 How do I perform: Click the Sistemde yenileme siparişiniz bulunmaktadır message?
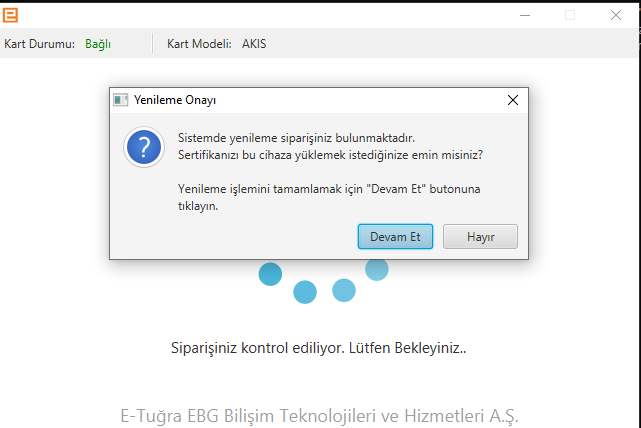point(296,137)
